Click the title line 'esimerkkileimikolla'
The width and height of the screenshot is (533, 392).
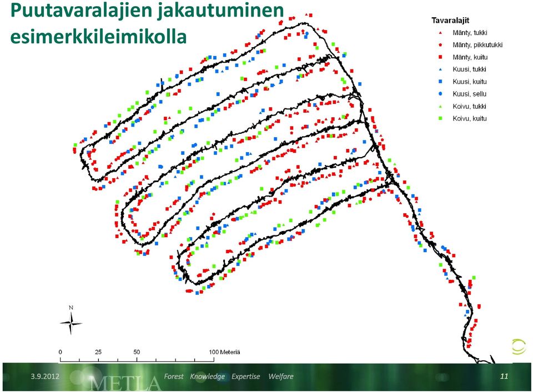[99, 37]
